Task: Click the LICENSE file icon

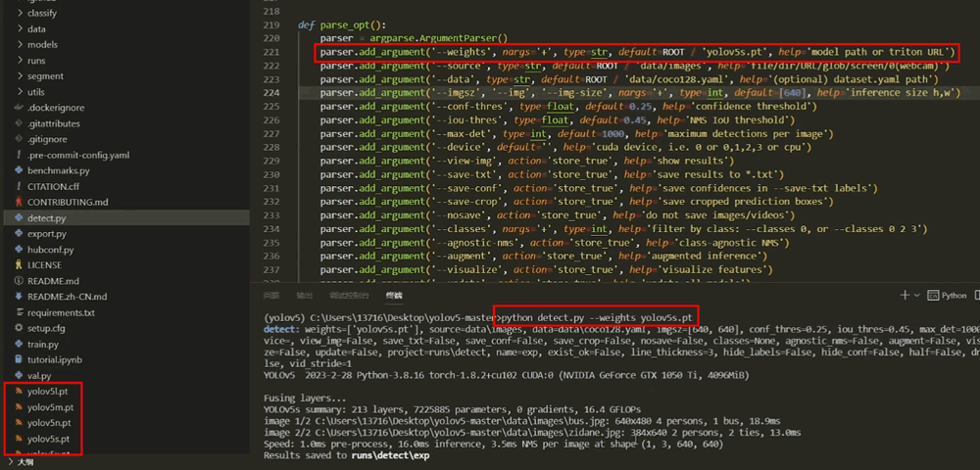Action: point(18,264)
